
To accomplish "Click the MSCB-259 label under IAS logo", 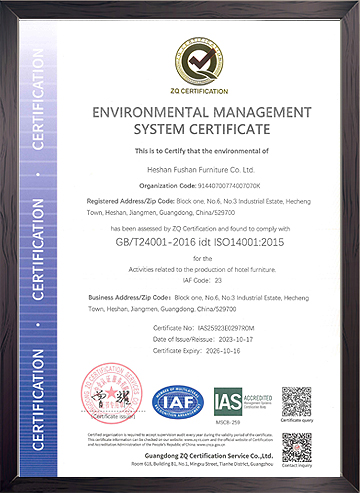I will click(x=228, y=422).
